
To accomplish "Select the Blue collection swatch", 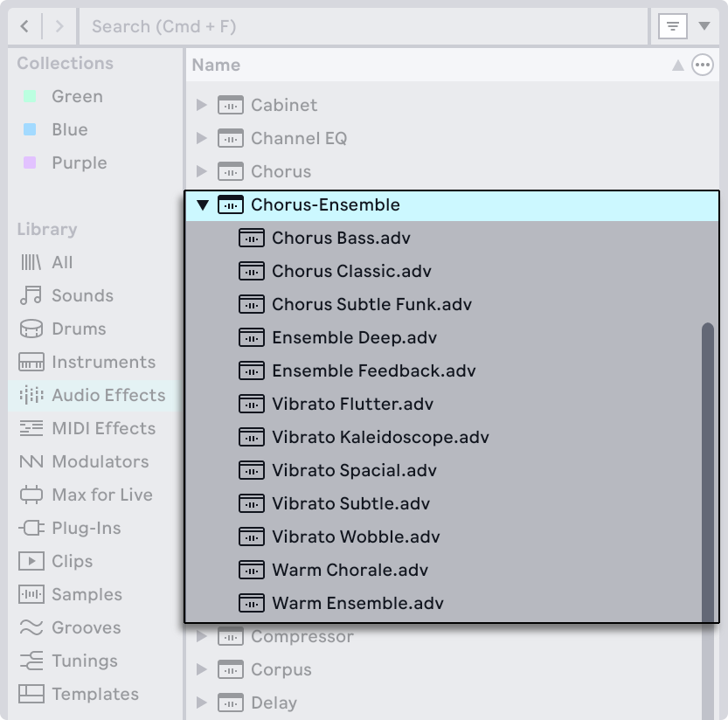I will pyautogui.click(x=30, y=129).
